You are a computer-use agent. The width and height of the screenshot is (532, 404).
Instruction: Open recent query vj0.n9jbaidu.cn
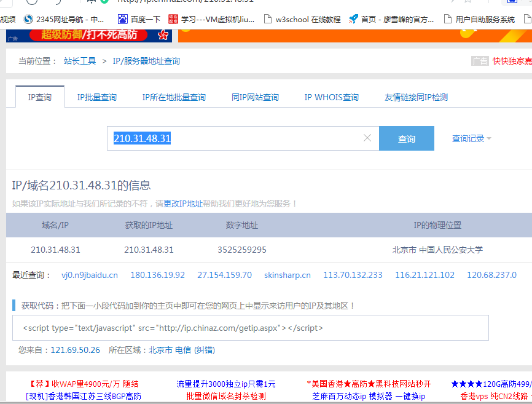tap(90, 275)
